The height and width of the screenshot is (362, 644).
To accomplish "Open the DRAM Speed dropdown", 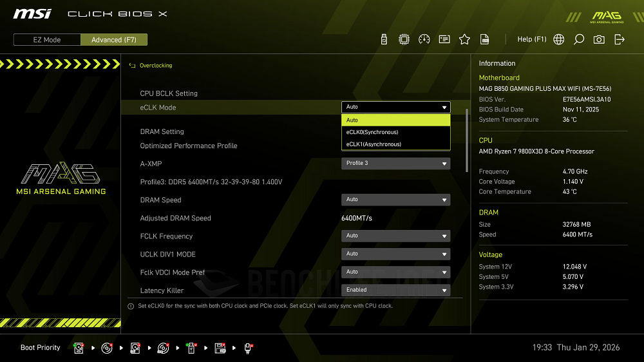I will point(396,199).
